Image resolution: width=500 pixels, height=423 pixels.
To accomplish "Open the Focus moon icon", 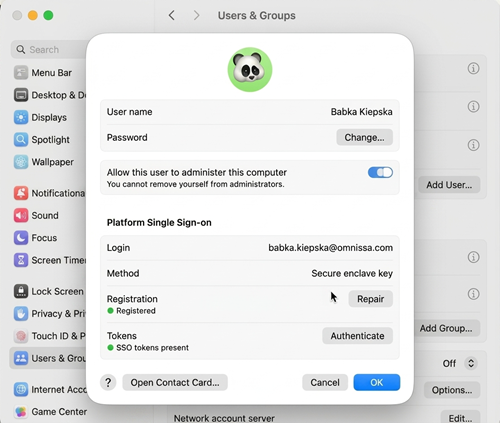I will tap(21, 238).
